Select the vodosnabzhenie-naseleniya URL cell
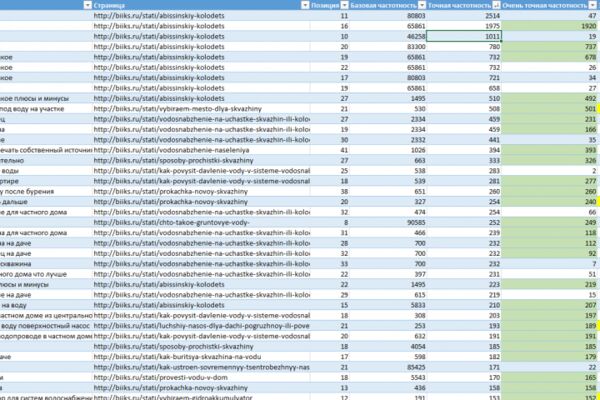Viewport: 600px width, 400px height. 201,150
